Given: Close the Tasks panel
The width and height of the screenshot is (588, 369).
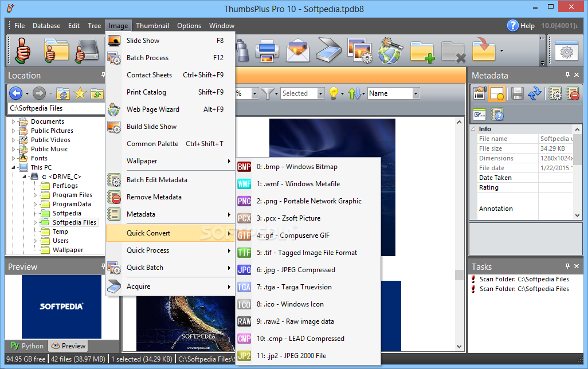Looking at the screenshot, I should (577, 266).
